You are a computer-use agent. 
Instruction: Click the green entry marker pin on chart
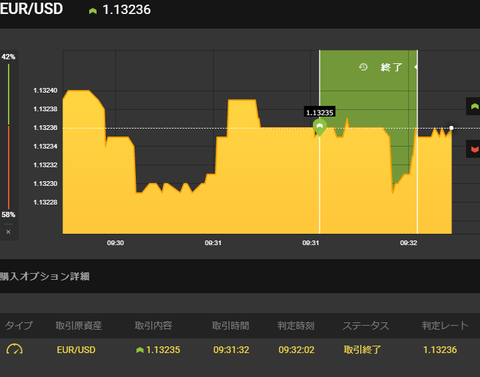(320, 128)
